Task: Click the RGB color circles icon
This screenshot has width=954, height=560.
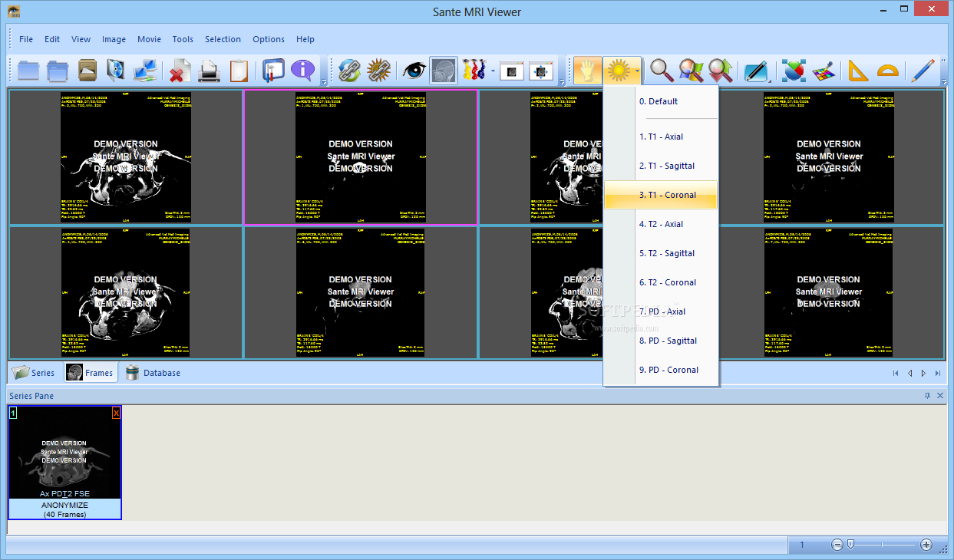Action: [794, 71]
